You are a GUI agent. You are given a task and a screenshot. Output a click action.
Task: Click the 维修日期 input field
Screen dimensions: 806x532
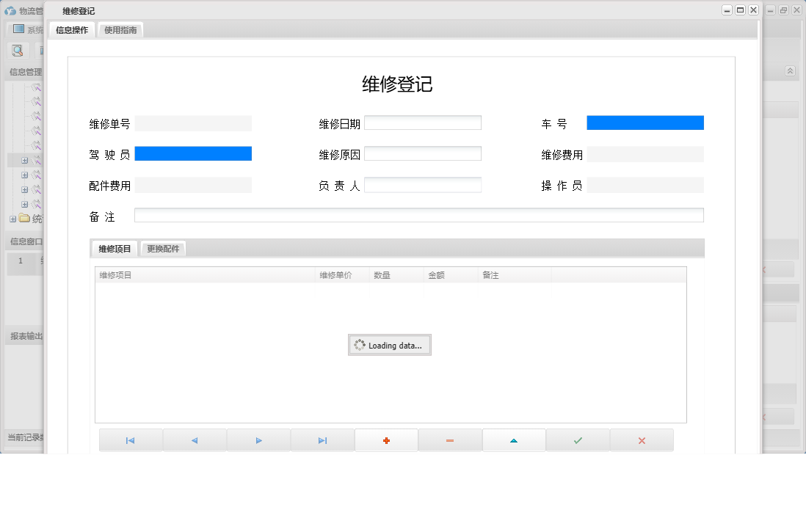point(423,122)
